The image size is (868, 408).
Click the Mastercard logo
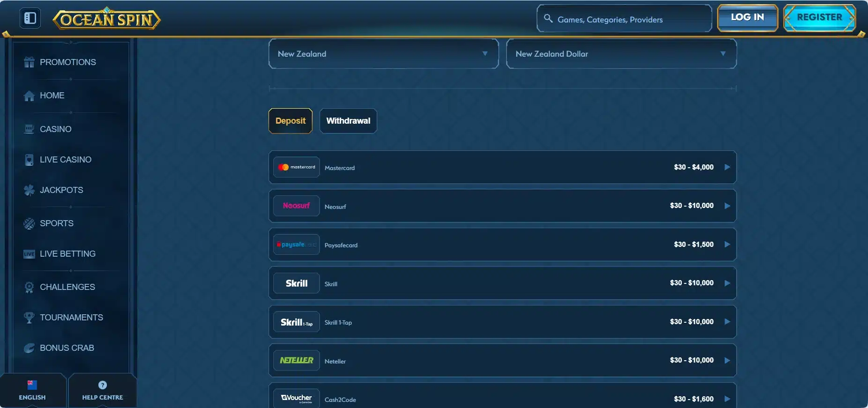pyautogui.click(x=297, y=167)
